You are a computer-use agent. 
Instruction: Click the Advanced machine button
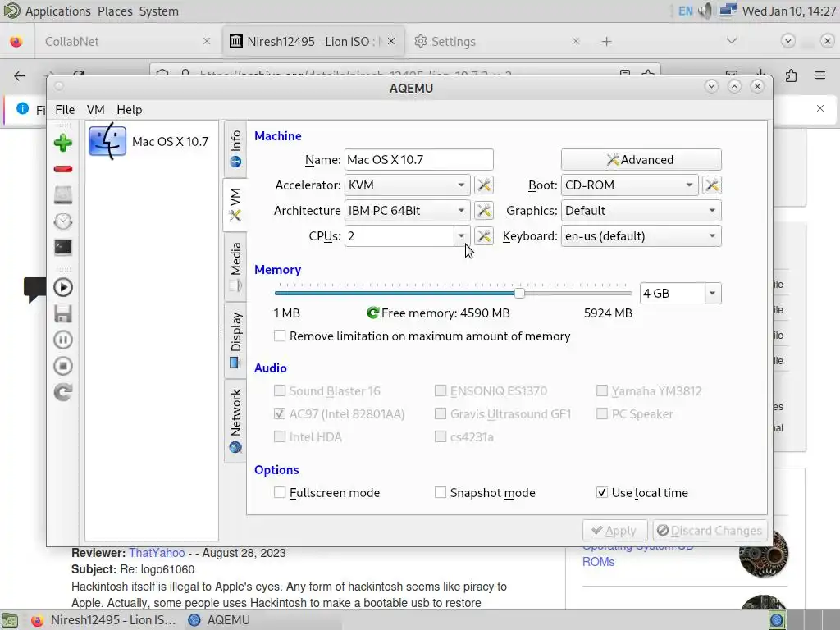(x=641, y=160)
